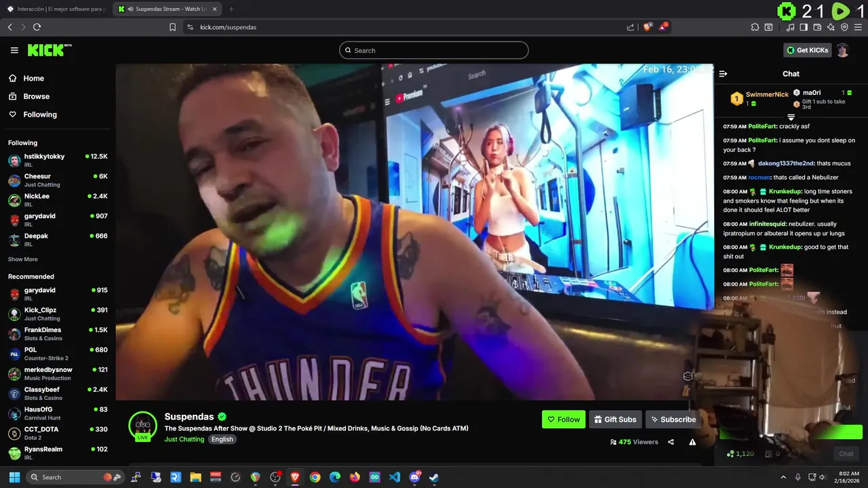Open a new browser tab
The width and height of the screenshot is (868, 488).
[x=231, y=9]
